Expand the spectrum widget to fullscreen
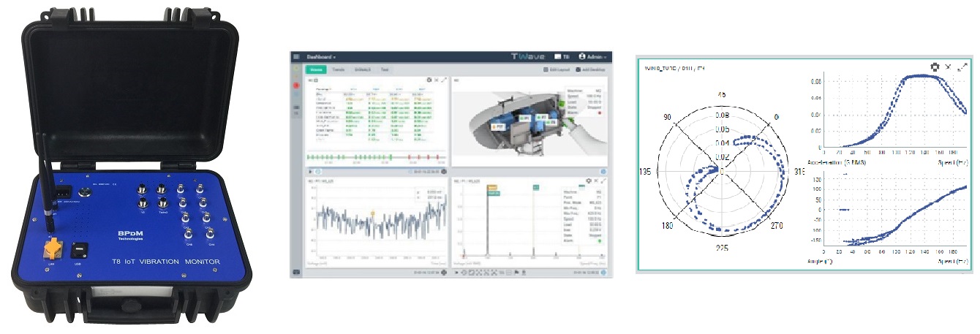 [x=603, y=180]
